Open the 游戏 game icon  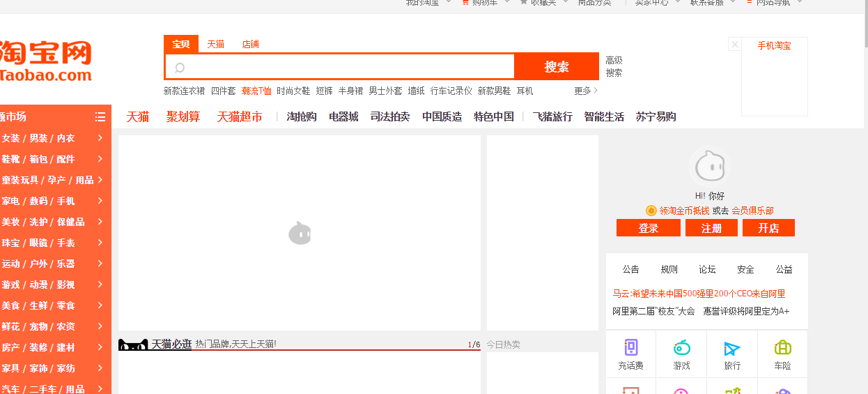681,347
